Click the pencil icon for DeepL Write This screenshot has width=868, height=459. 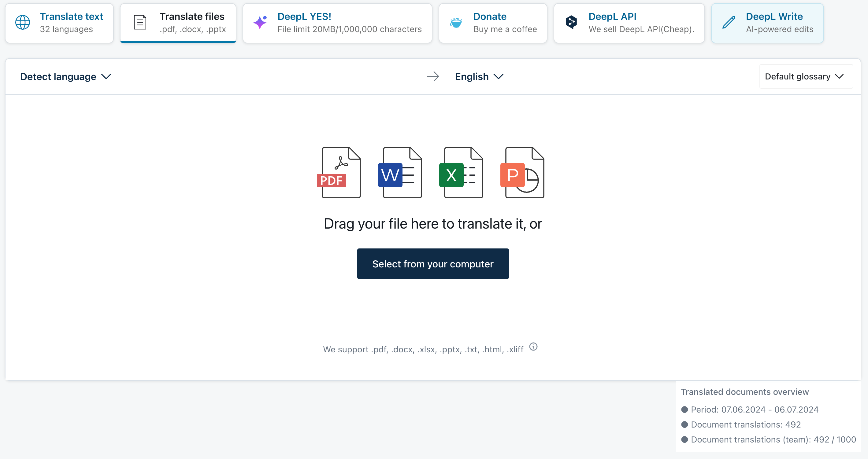(x=729, y=23)
